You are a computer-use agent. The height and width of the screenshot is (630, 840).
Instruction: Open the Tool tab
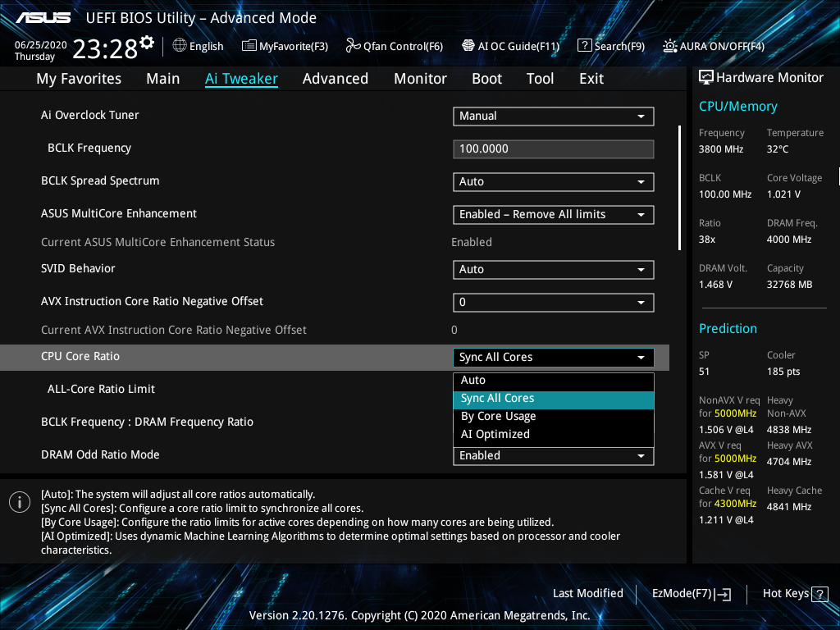540,79
